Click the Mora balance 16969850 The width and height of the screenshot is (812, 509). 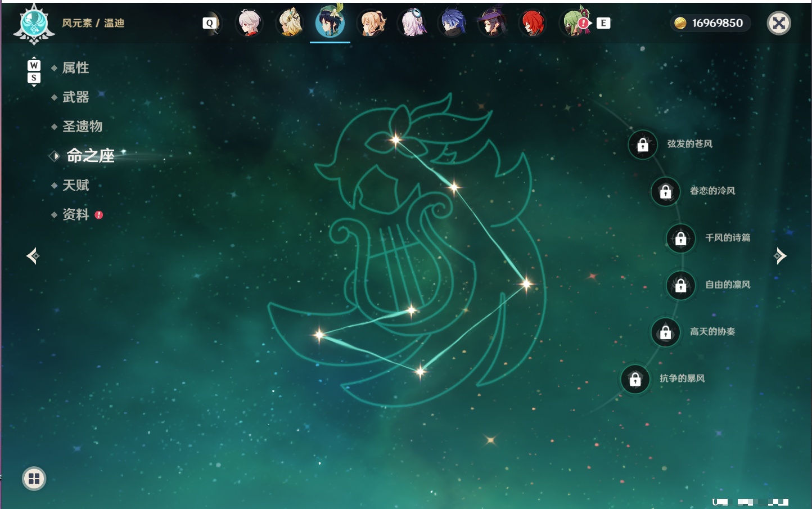pyautogui.click(x=711, y=23)
